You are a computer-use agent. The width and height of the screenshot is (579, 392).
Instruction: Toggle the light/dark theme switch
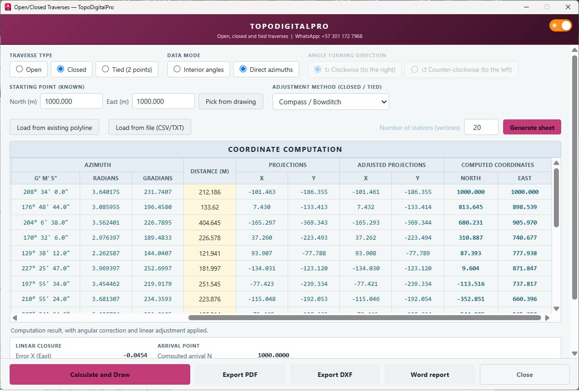561,26
